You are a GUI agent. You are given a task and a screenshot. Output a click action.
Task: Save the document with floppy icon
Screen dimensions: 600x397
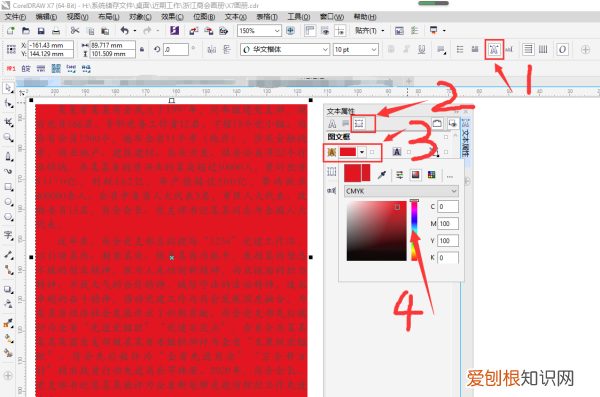41,31
